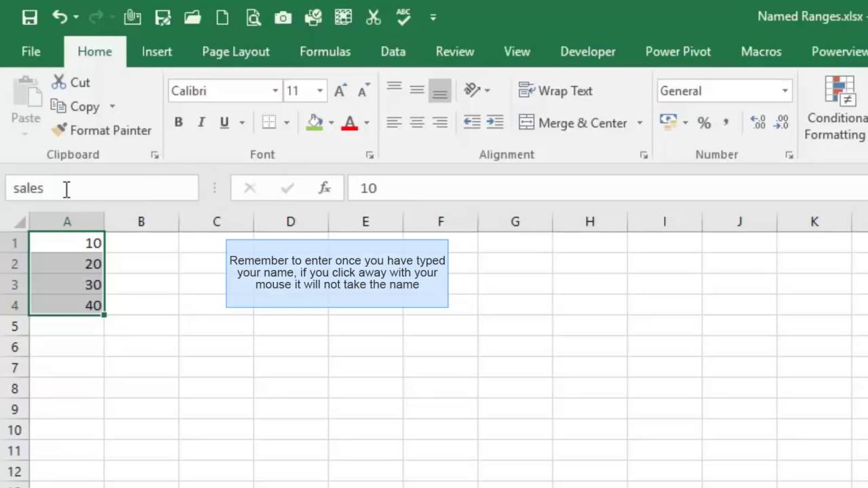Toggle Center horizontal alignment
The width and height of the screenshot is (868, 488).
[x=417, y=123]
